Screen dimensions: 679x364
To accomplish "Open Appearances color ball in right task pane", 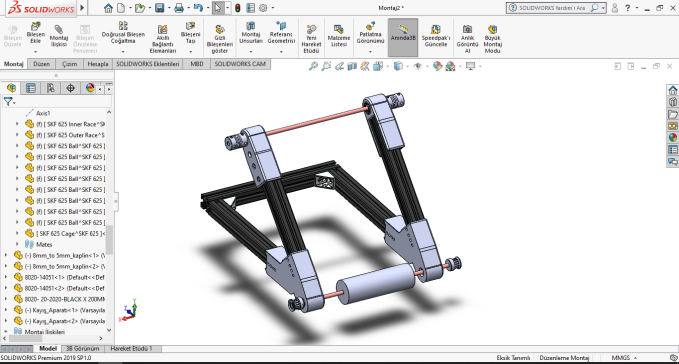I will click(673, 138).
